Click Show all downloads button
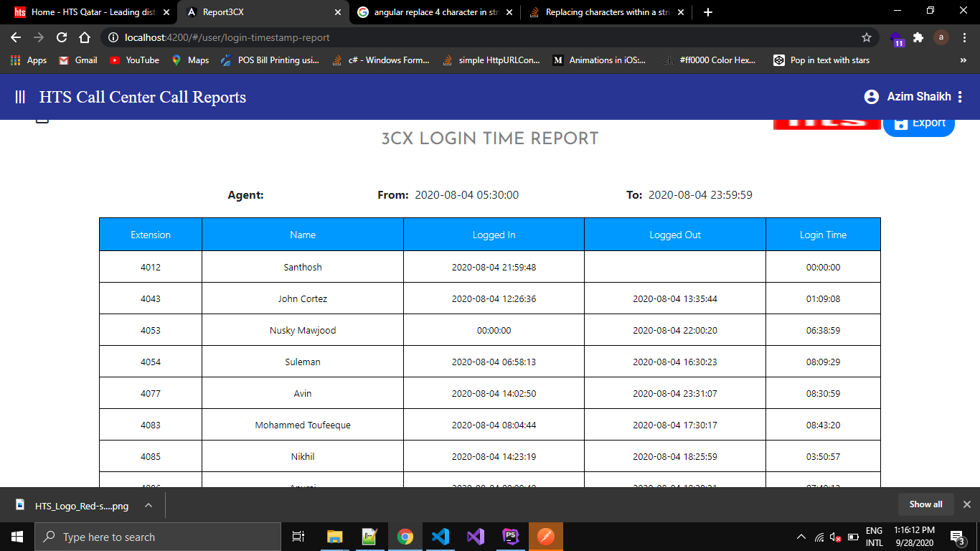Image resolution: width=980 pixels, height=551 pixels. tap(925, 504)
